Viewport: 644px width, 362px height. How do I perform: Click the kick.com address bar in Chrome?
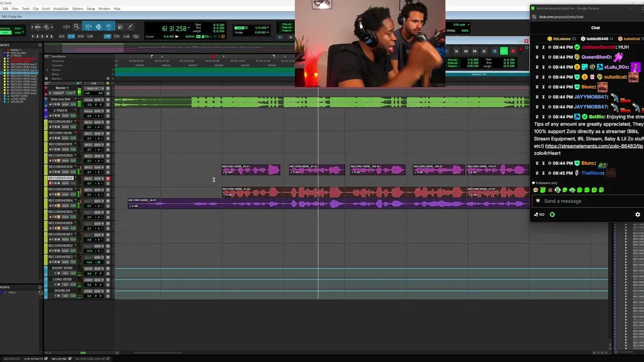561,17
